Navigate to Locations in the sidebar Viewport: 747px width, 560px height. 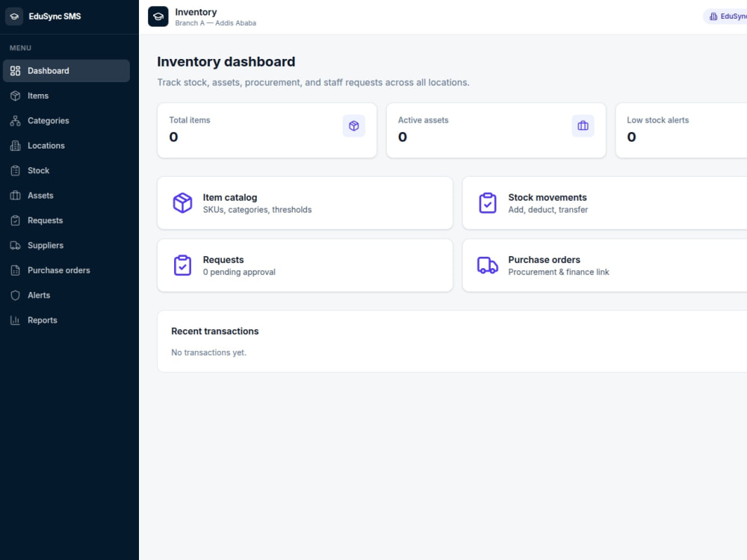[66, 146]
